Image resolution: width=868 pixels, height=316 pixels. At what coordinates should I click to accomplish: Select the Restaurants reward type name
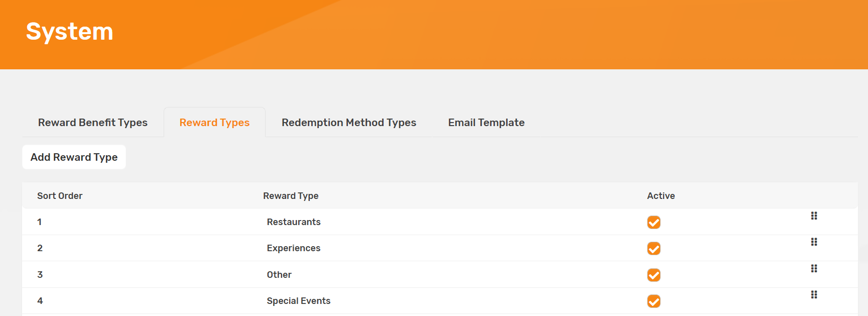point(294,222)
